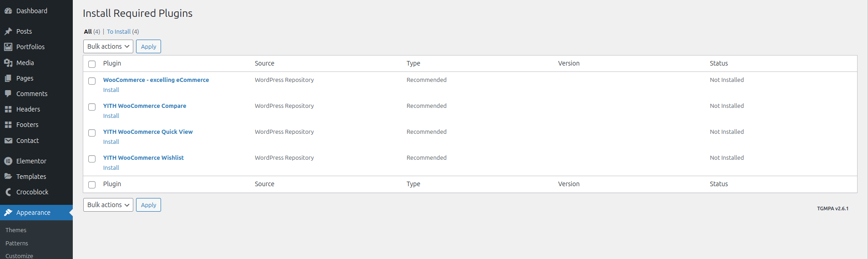Check the YITH WooCommerce Compare checkbox
This screenshot has width=868, height=259.
click(x=92, y=107)
